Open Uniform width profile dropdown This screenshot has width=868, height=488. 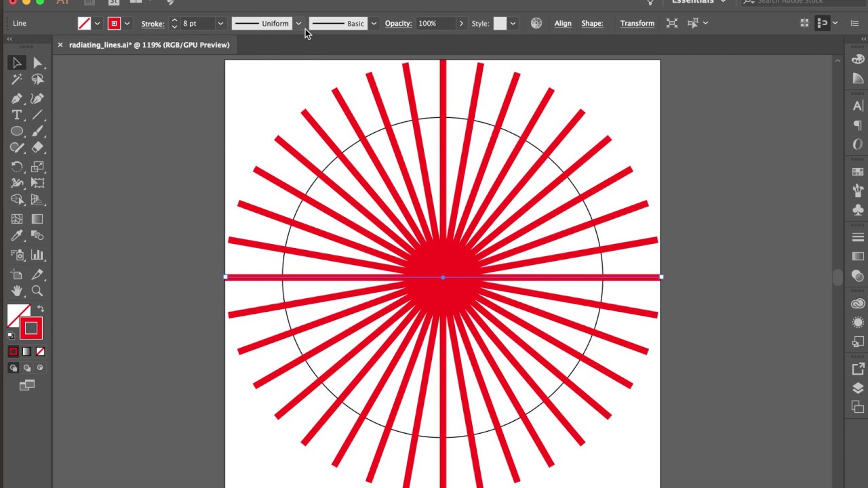point(298,23)
